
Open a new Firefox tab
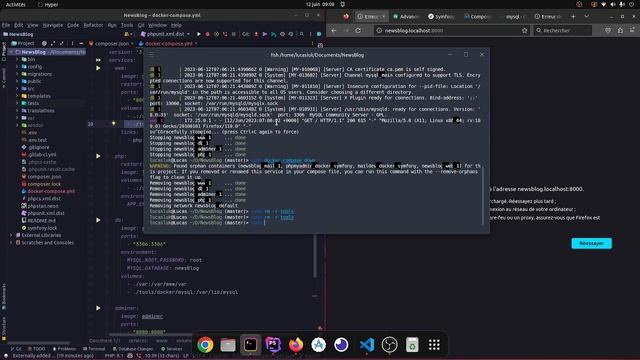573,17
